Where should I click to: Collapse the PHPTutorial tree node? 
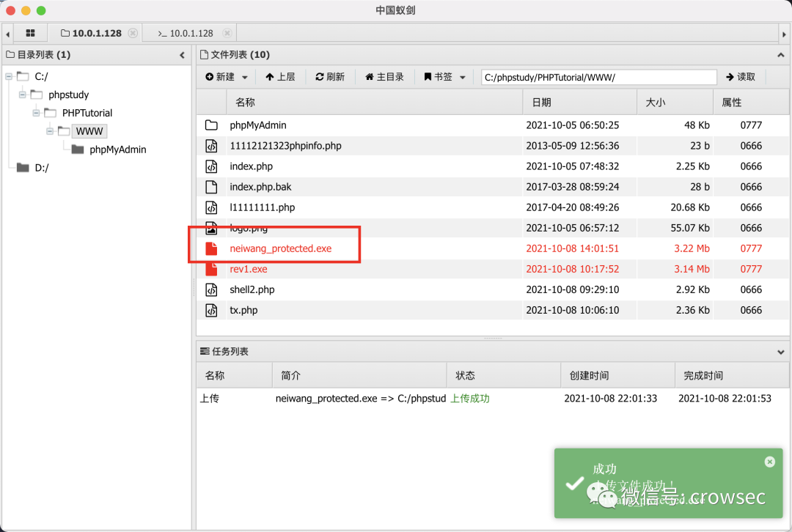tap(36, 113)
